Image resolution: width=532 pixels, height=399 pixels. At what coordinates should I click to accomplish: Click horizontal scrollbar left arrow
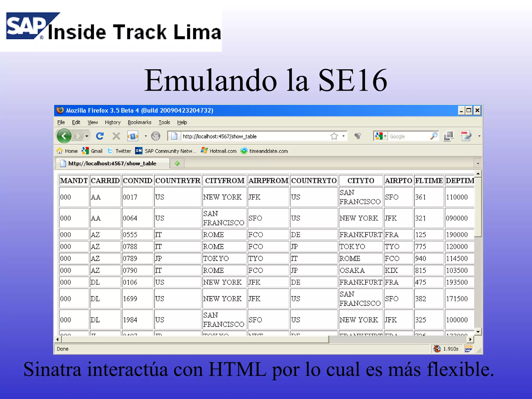pos(58,339)
